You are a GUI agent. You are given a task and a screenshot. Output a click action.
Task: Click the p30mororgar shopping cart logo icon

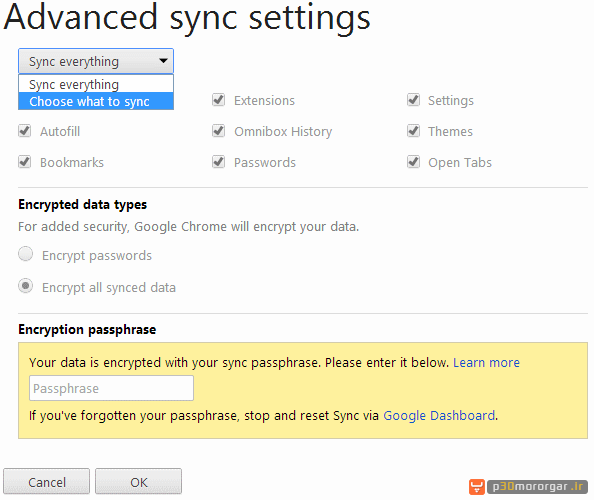coord(477,487)
